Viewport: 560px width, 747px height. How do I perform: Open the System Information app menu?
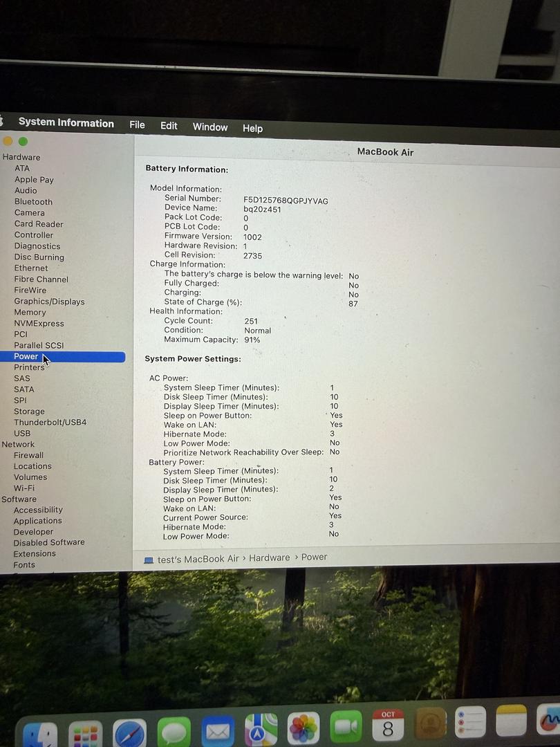pyautogui.click(x=66, y=123)
